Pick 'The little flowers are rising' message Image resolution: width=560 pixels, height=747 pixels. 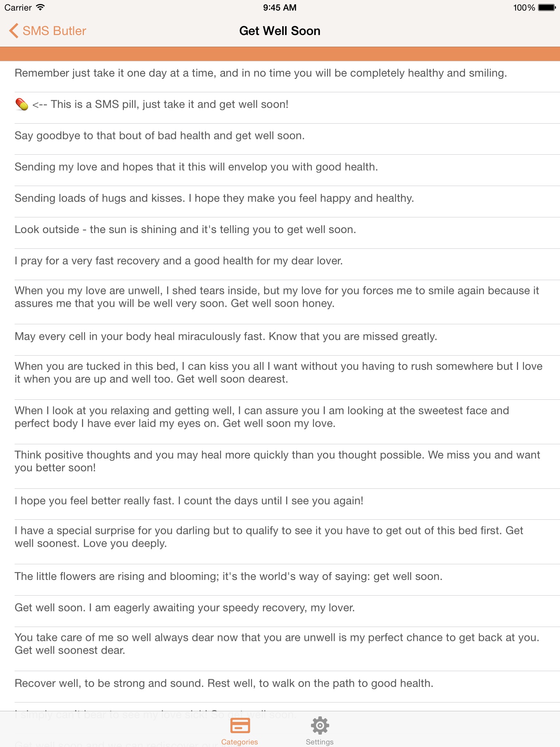click(x=228, y=577)
